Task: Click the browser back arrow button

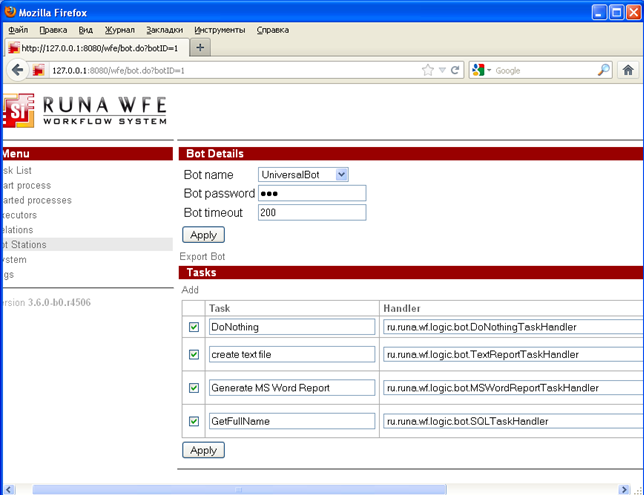Action: tap(17, 70)
